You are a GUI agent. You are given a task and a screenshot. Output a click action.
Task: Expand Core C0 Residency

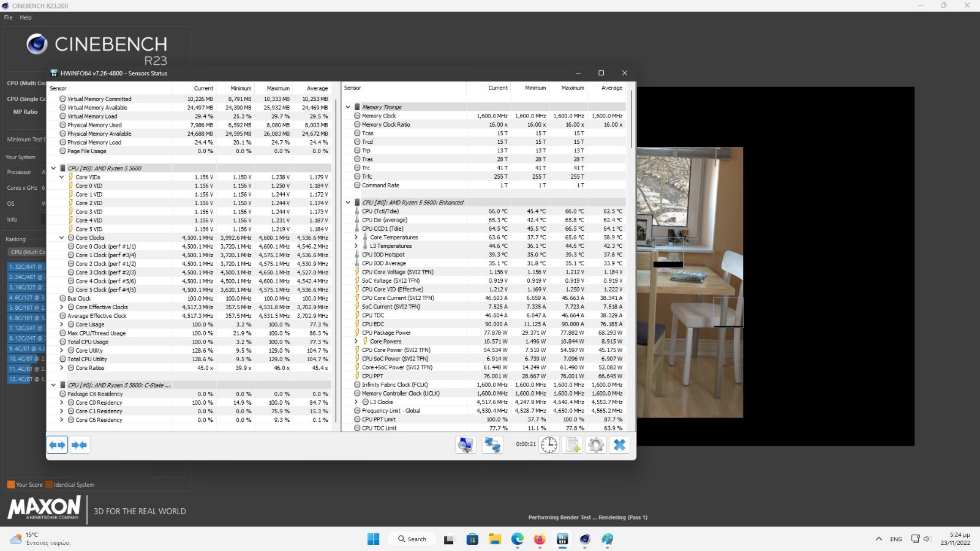click(62, 403)
